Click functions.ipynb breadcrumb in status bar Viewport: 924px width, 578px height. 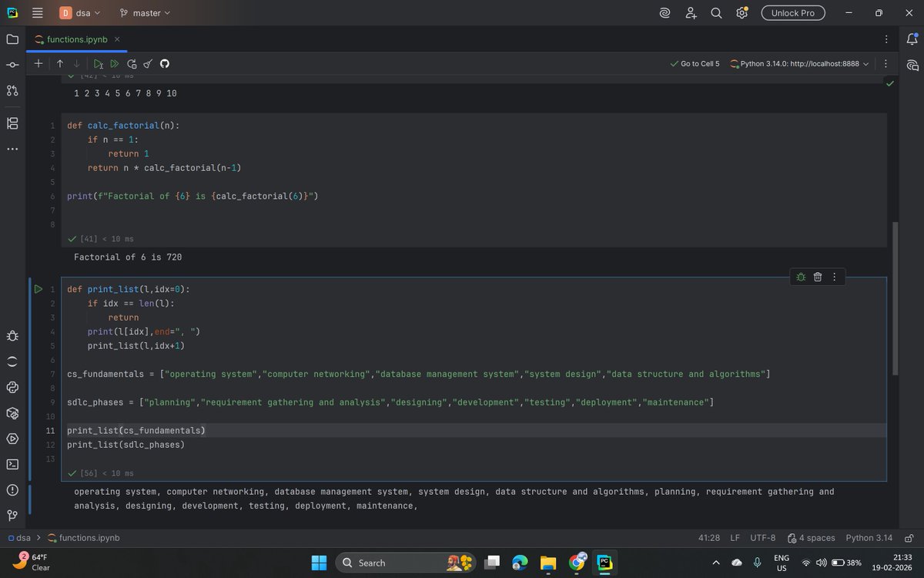[x=83, y=538]
